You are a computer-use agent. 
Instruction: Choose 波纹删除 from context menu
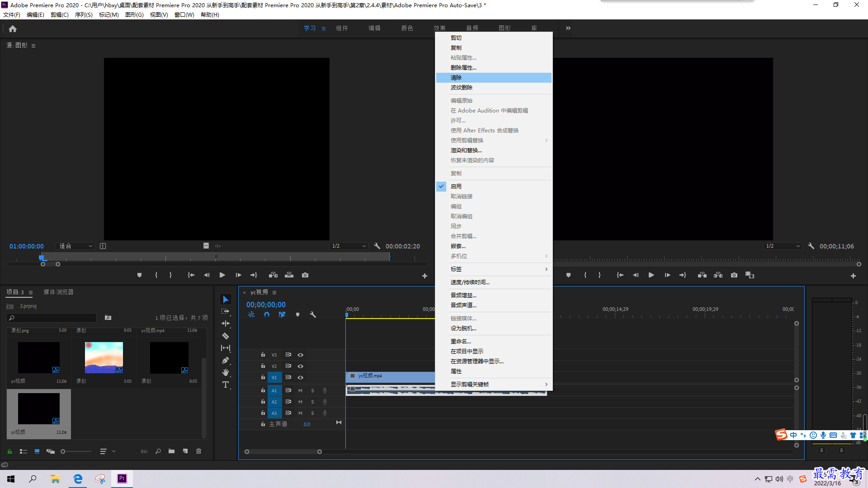coord(494,88)
